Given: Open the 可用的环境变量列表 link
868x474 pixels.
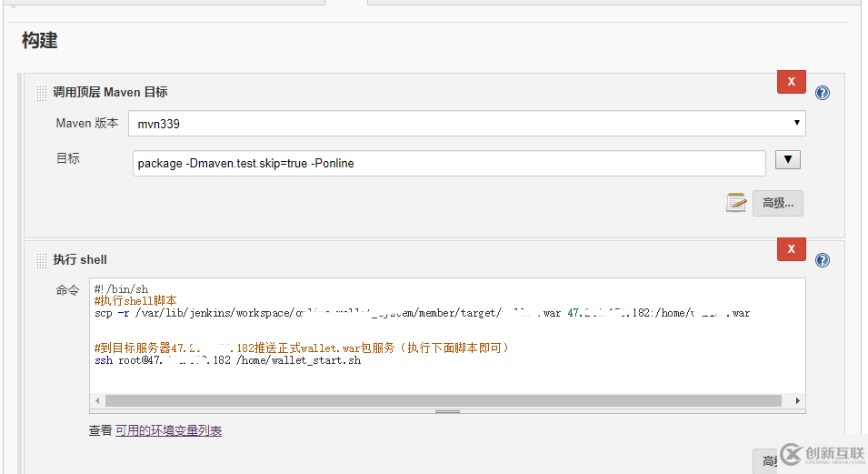Looking at the screenshot, I should pos(168,430).
